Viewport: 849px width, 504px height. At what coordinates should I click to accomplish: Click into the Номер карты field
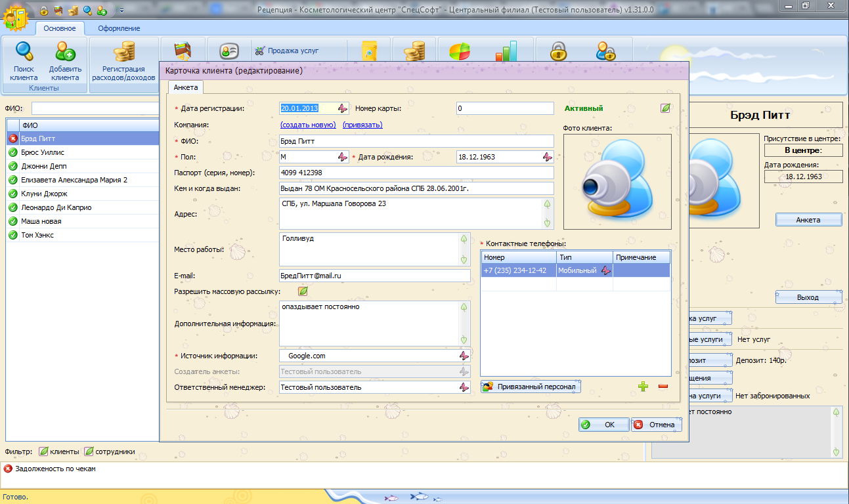(x=504, y=109)
